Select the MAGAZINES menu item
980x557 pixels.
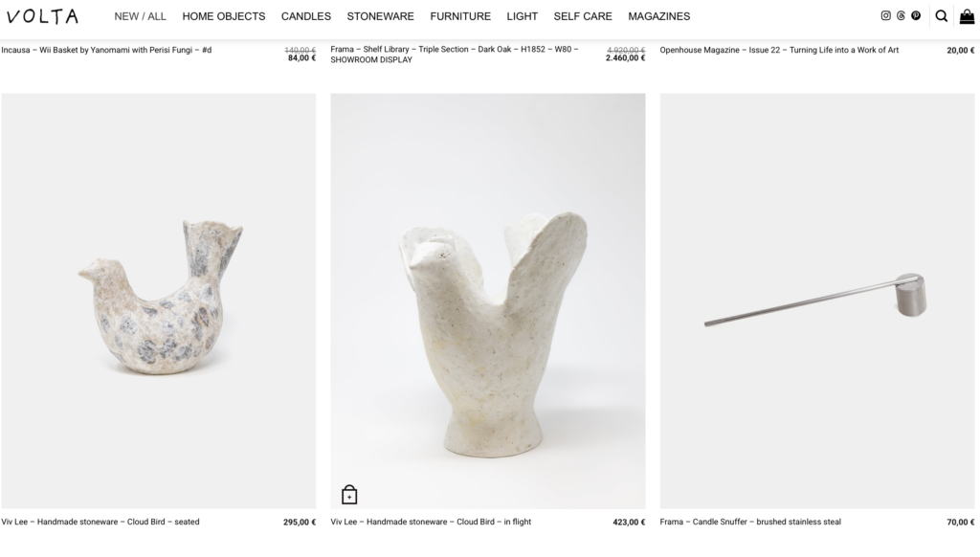(x=659, y=16)
